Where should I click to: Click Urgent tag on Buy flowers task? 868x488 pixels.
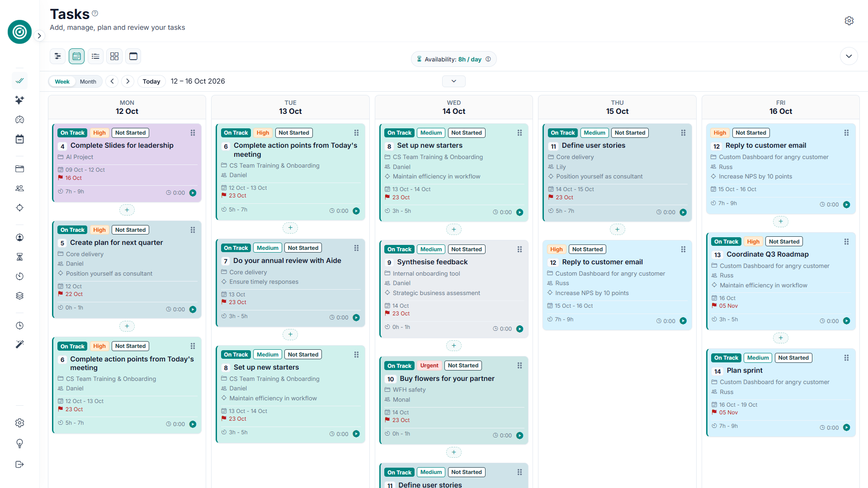point(429,366)
